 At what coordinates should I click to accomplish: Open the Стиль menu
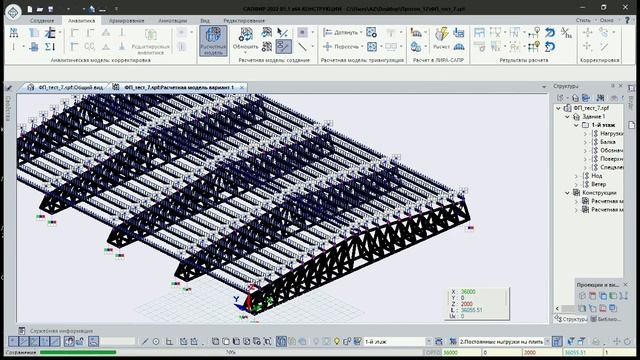(x=583, y=20)
